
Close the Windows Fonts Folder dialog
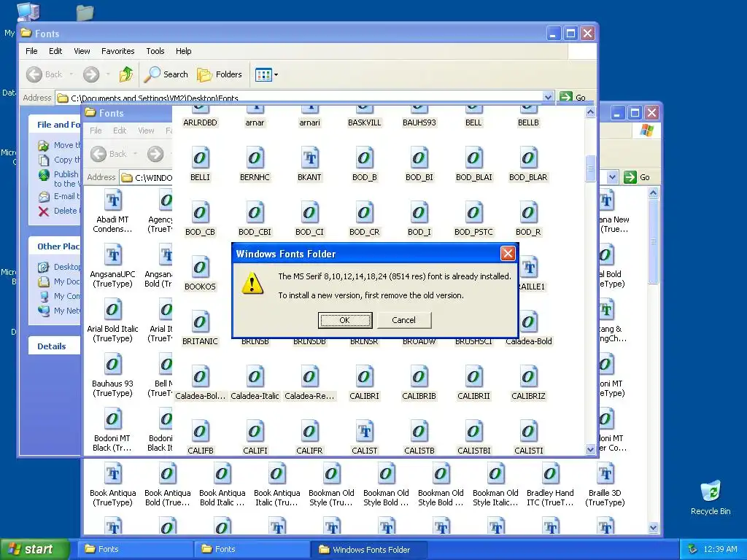coord(508,253)
